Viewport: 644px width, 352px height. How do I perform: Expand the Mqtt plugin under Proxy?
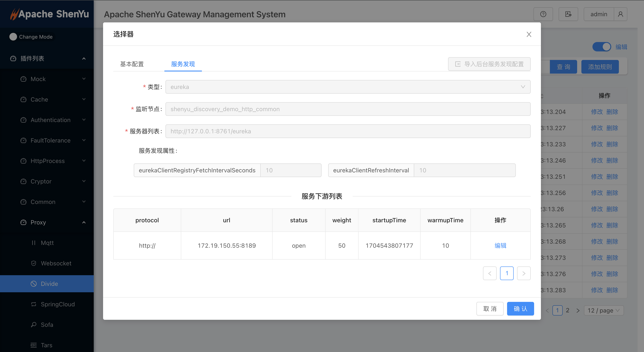(x=47, y=242)
